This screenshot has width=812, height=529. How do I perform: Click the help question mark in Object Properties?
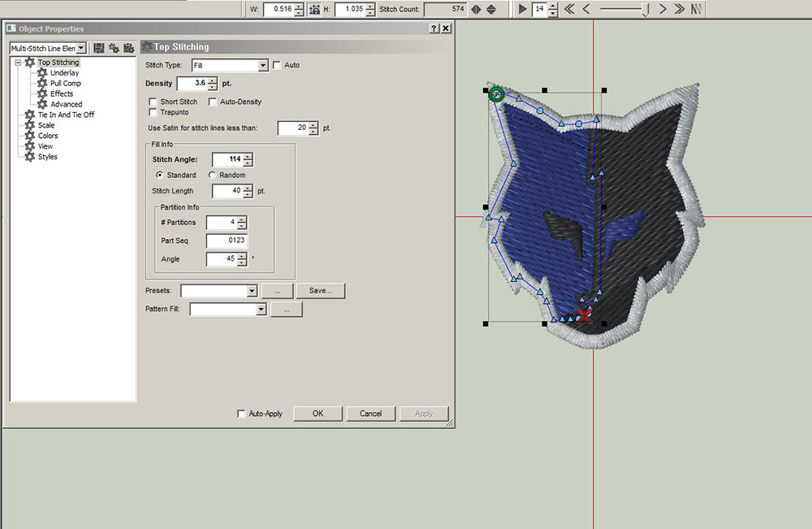[x=434, y=28]
